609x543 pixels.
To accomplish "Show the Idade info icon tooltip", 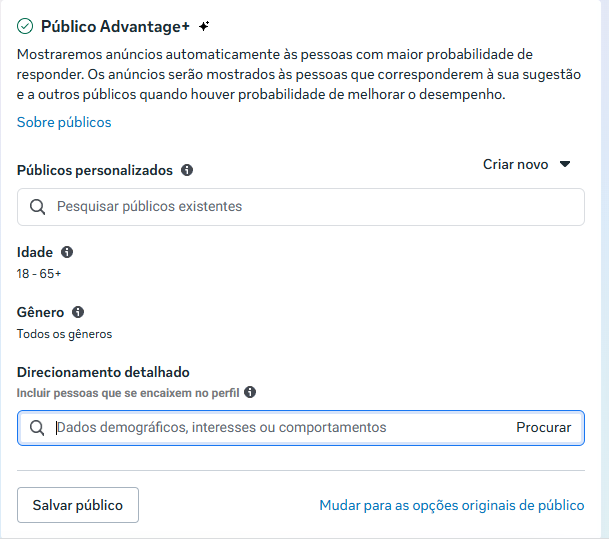I will [x=67, y=252].
